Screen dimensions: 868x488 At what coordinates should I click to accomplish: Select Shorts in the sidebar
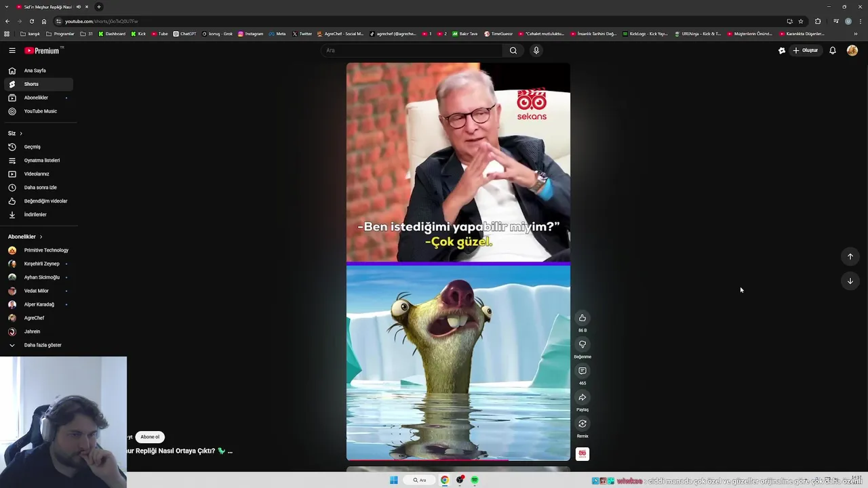pyautogui.click(x=38, y=84)
